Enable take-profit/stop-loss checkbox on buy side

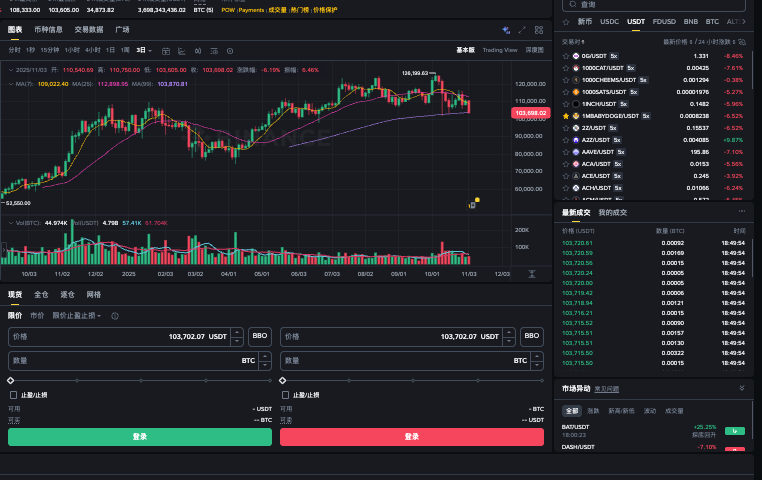13,395
